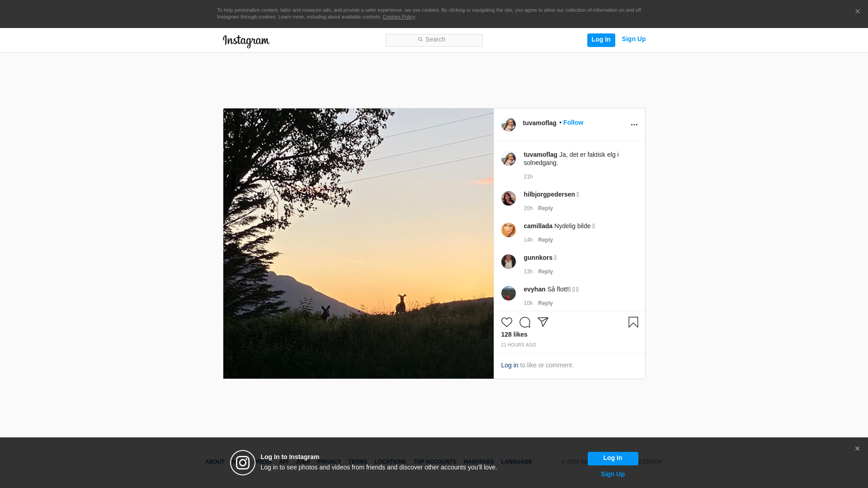Click the 21h caption timestamp
Screen dimensions: 868x488
pos(528,177)
